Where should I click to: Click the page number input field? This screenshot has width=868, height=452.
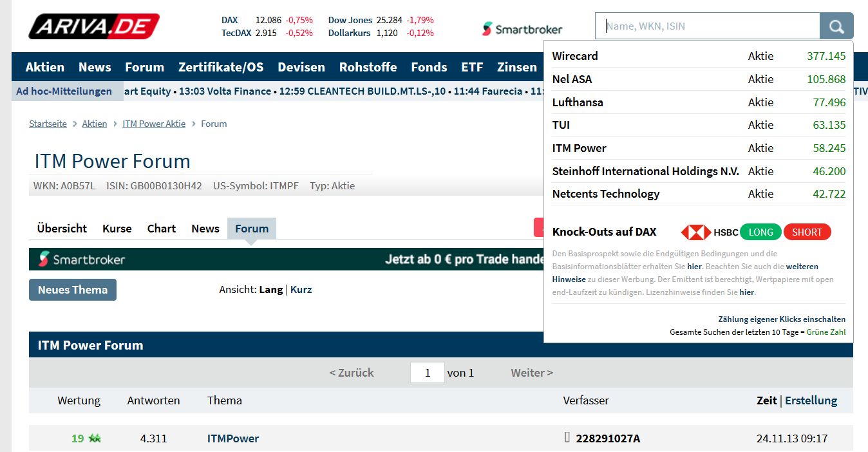point(428,373)
